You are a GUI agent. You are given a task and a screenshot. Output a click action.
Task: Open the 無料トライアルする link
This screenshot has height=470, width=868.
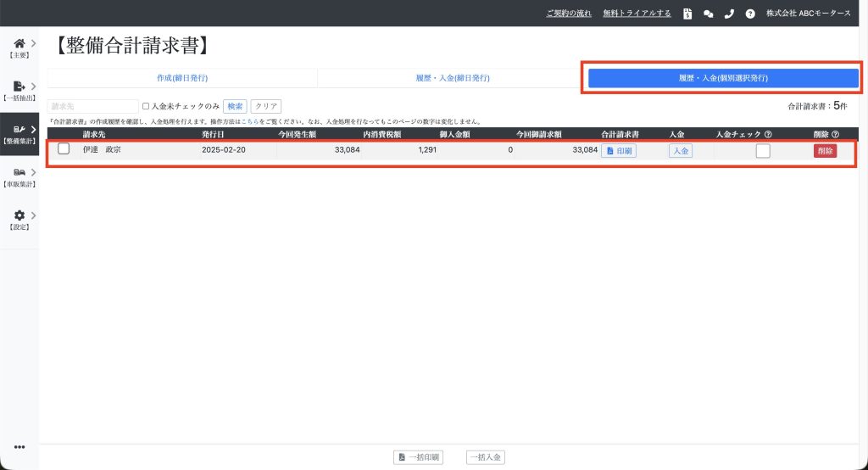pos(637,14)
